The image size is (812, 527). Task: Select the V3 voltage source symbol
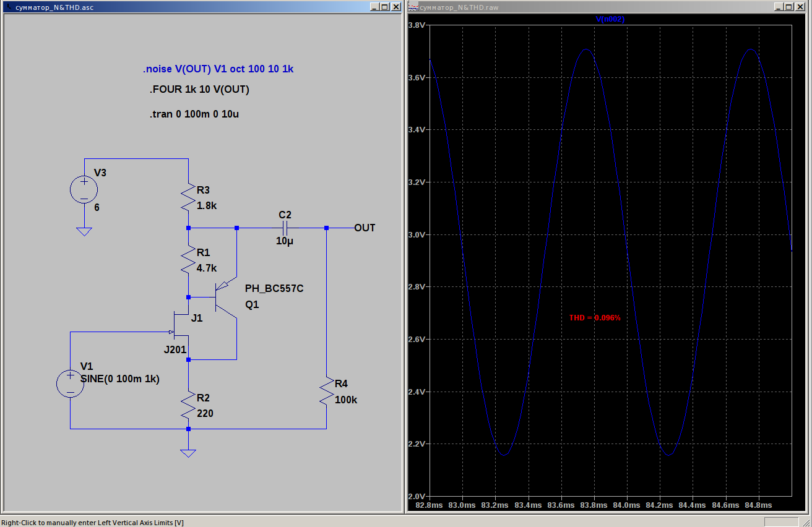click(x=84, y=189)
